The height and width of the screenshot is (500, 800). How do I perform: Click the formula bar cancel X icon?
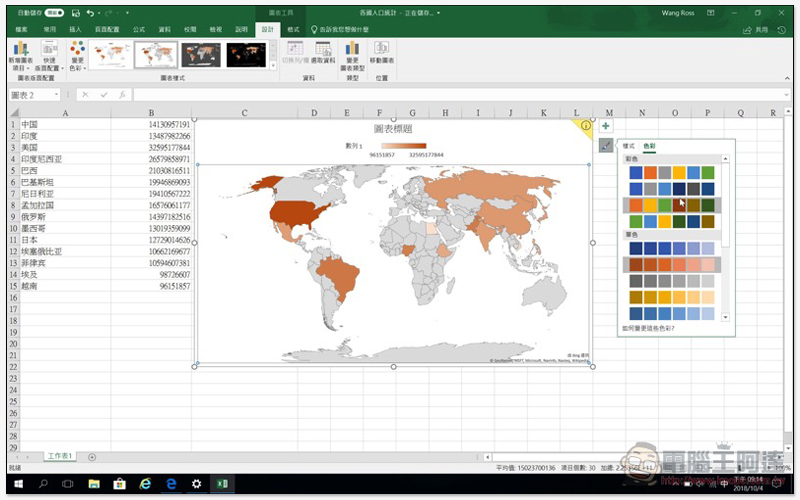pyautogui.click(x=85, y=95)
